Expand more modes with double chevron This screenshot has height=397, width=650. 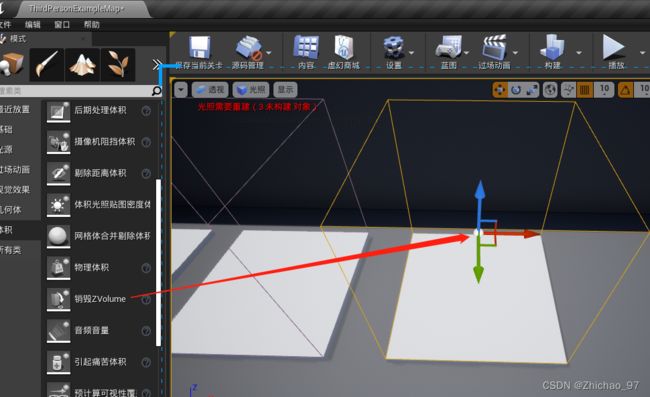pos(157,65)
